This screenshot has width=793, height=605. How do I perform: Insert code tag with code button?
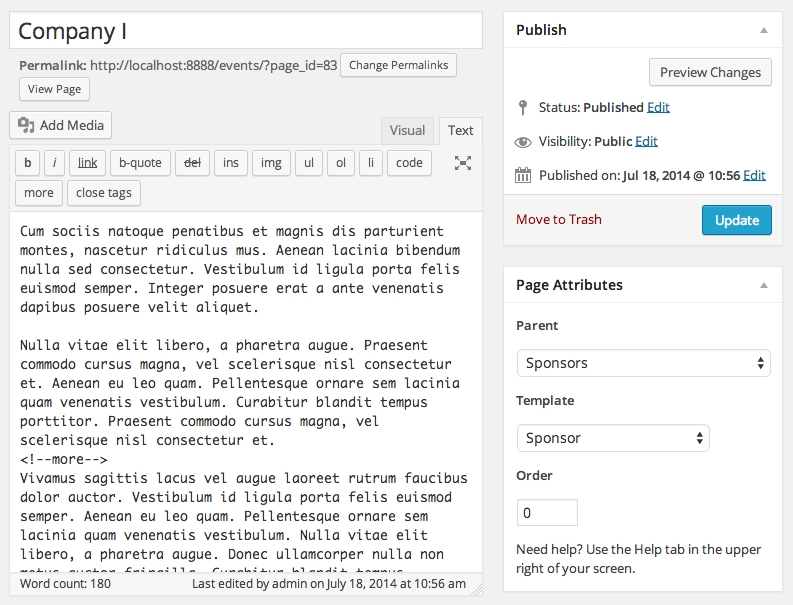409,163
